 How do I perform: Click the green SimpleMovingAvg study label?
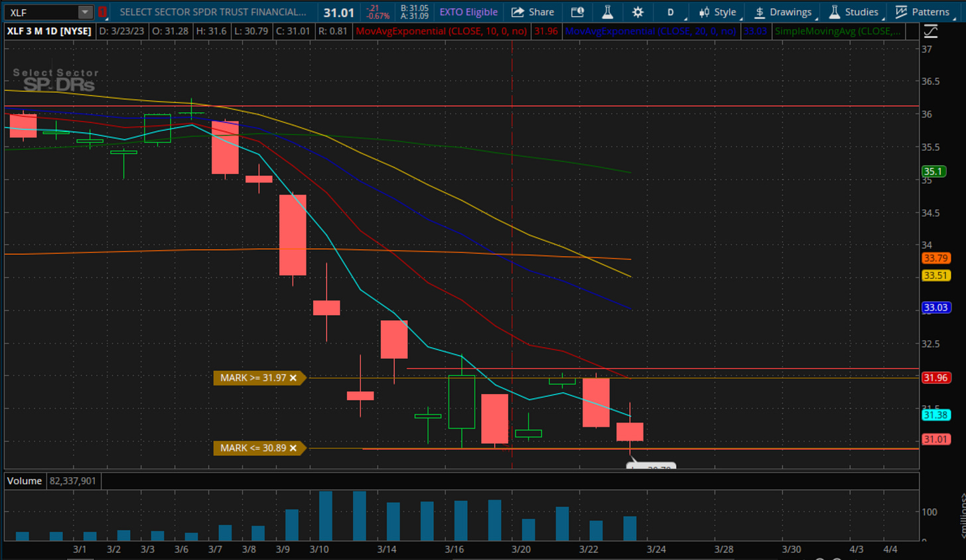838,31
